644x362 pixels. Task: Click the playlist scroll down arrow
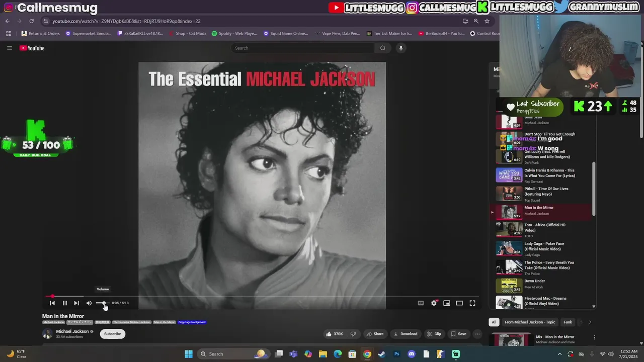[x=594, y=306]
